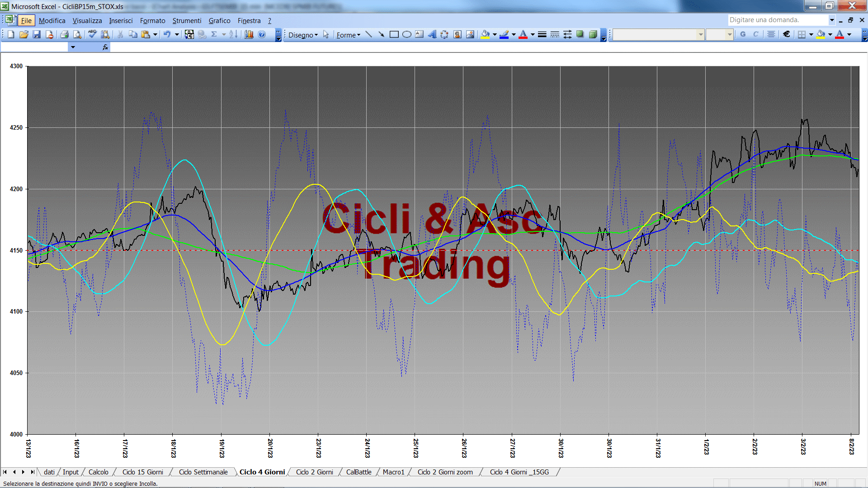This screenshot has width=868, height=488.
Task: Toggle center alignment button
Action: [771, 34]
